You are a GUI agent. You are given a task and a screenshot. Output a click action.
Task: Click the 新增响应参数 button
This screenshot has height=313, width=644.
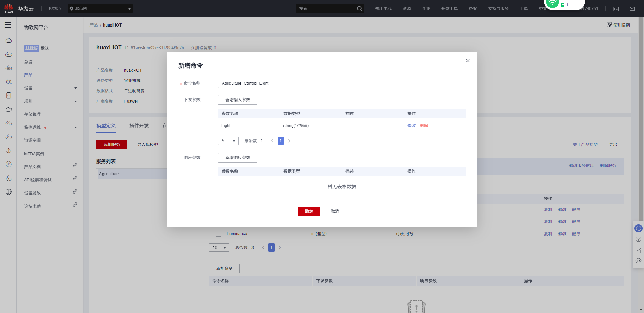(x=238, y=158)
